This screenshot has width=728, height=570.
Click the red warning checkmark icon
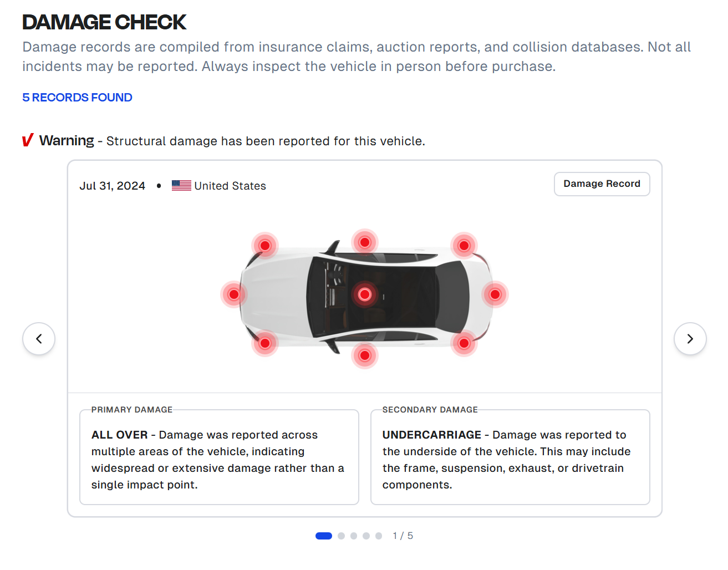click(28, 140)
